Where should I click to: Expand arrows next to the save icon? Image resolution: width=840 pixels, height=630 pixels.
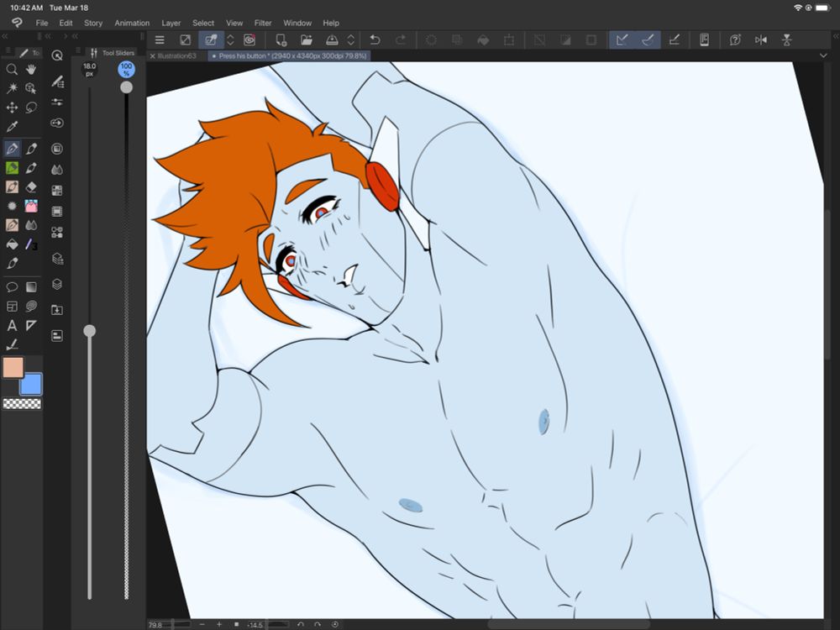point(351,40)
